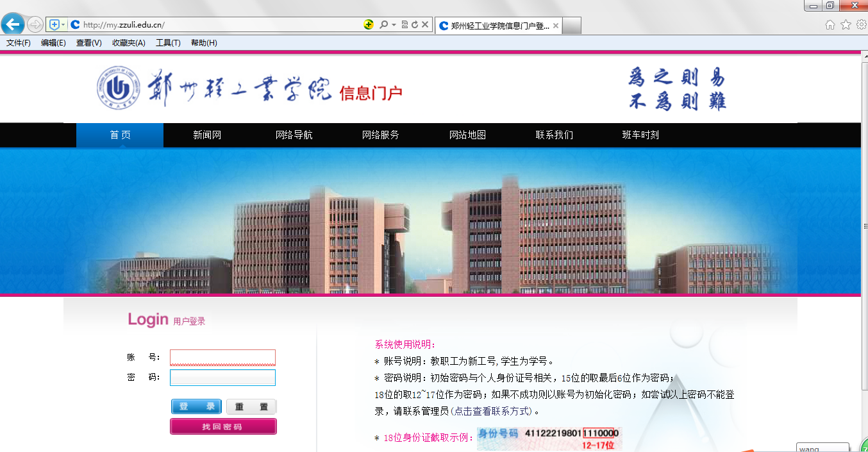Image resolution: width=868 pixels, height=452 pixels.
Task: Go back with the browser back arrow
Action: point(13,24)
